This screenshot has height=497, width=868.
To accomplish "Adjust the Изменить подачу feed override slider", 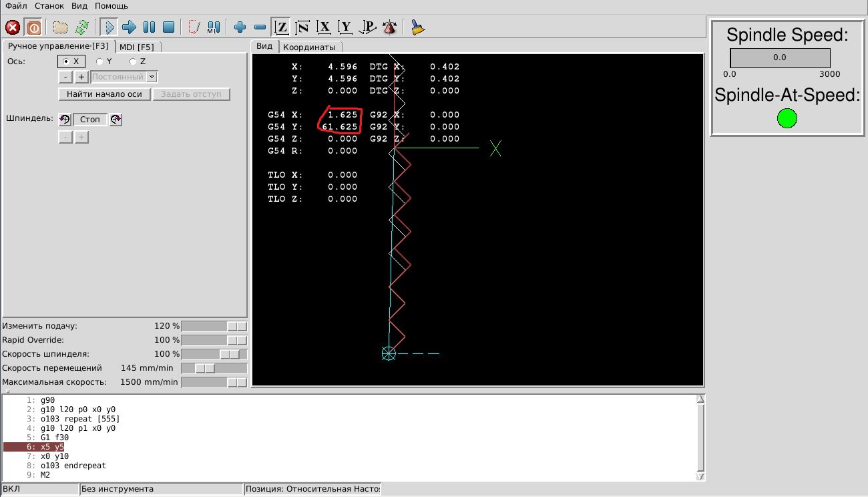I will click(x=214, y=326).
